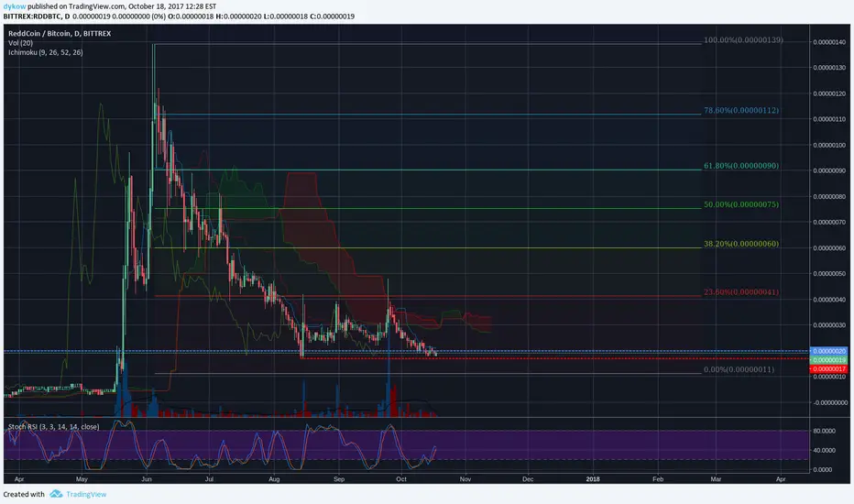
Task: Click the Nov label on time axis
Action: (465, 479)
